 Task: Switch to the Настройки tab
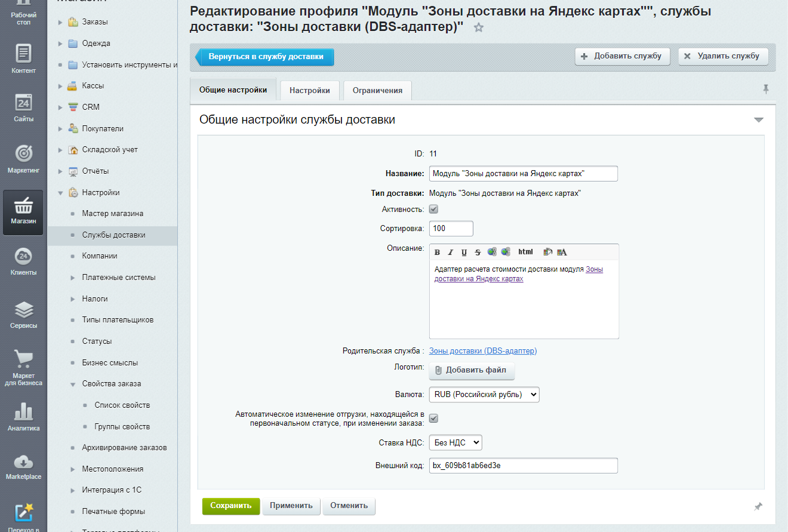click(x=309, y=91)
